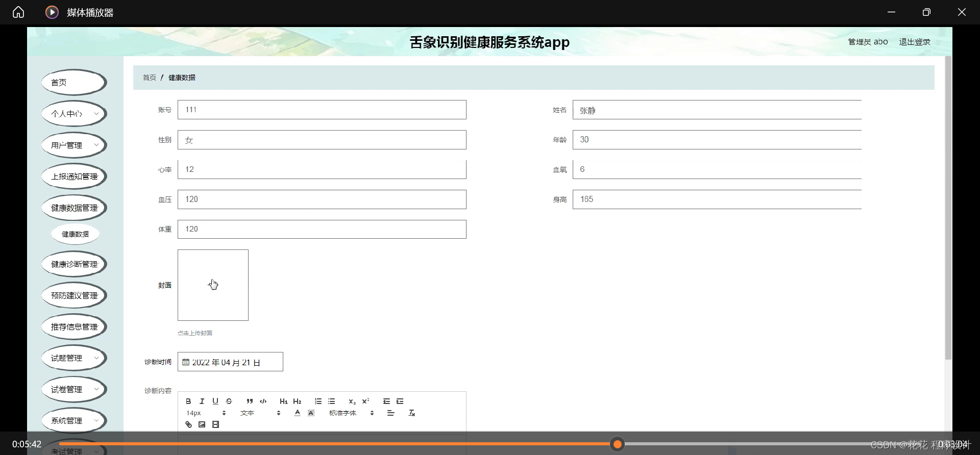Toggle underline formatting in editor
980x455 pixels.
215,401
